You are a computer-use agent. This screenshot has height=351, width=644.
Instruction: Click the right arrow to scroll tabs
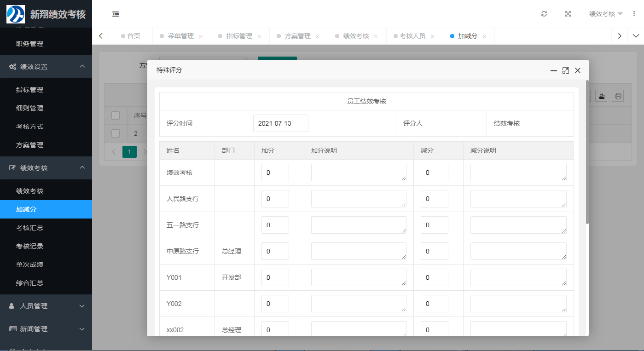tap(620, 35)
